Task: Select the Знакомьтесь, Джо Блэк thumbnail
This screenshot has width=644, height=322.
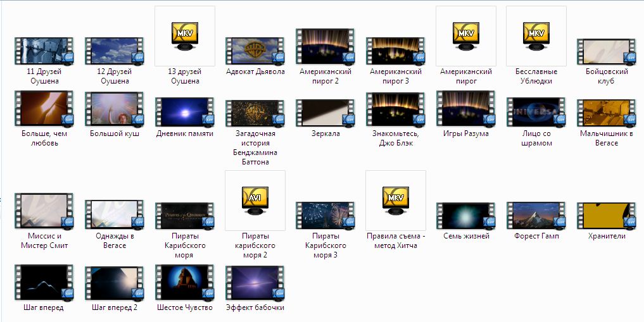Action: pyautogui.click(x=396, y=109)
